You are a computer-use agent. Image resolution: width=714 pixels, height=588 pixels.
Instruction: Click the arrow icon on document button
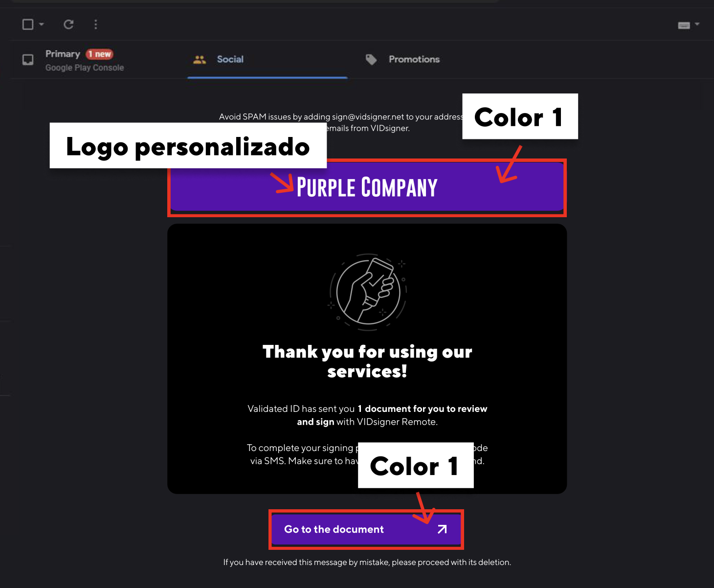point(442,529)
